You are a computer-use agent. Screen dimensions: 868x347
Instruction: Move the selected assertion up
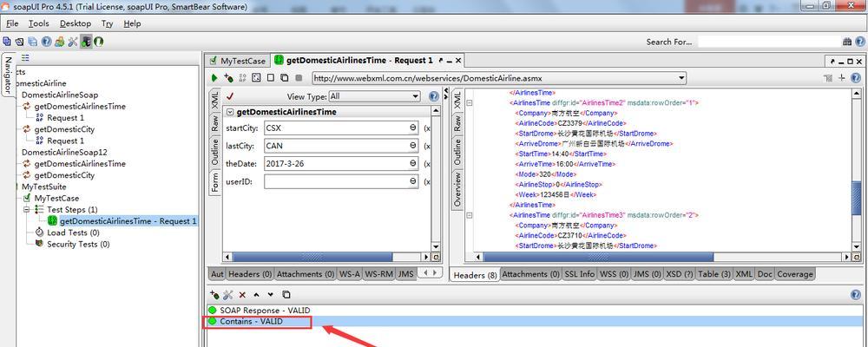pos(256,295)
